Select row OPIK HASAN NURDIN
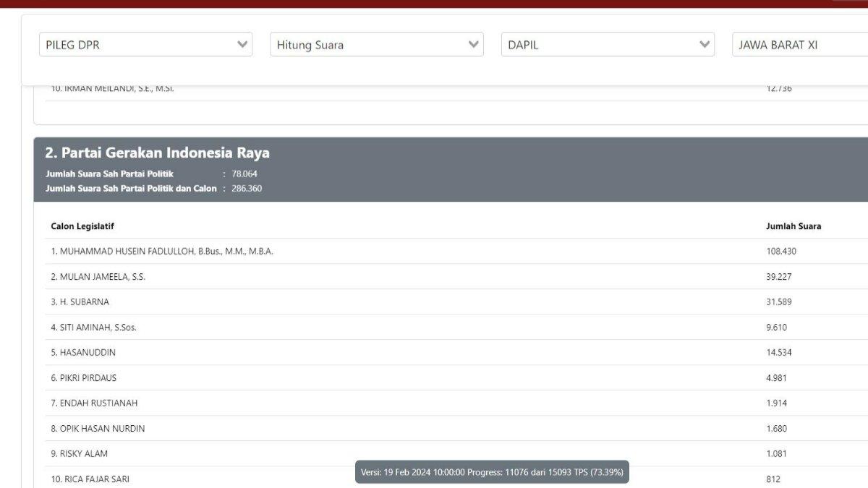The width and height of the screenshot is (868, 488). point(456,428)
